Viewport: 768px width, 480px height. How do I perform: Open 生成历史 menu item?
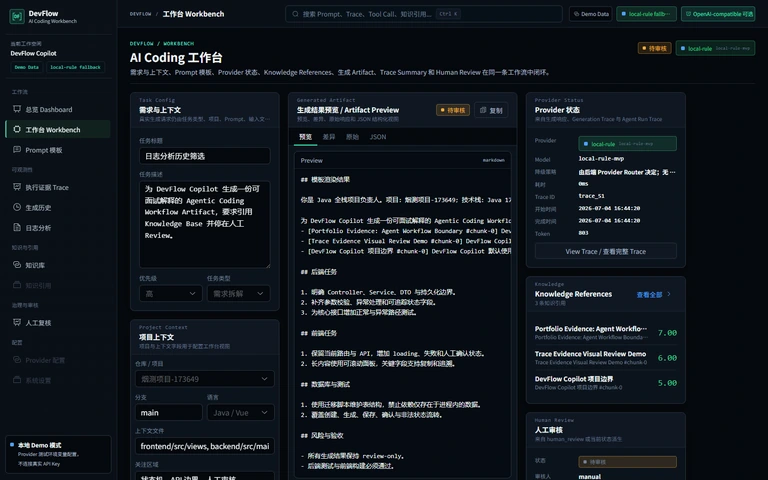pyautogui.click(x=58, y=207)
